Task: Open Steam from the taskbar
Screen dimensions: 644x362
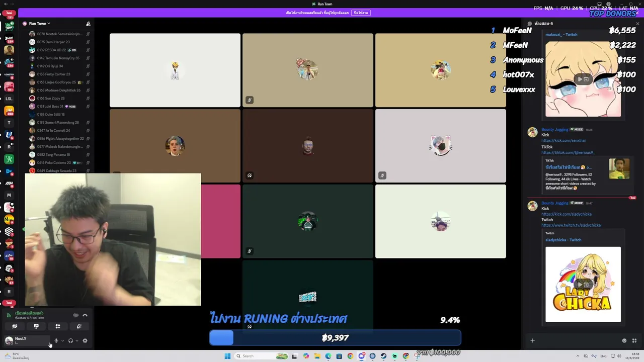Action: 383,356
